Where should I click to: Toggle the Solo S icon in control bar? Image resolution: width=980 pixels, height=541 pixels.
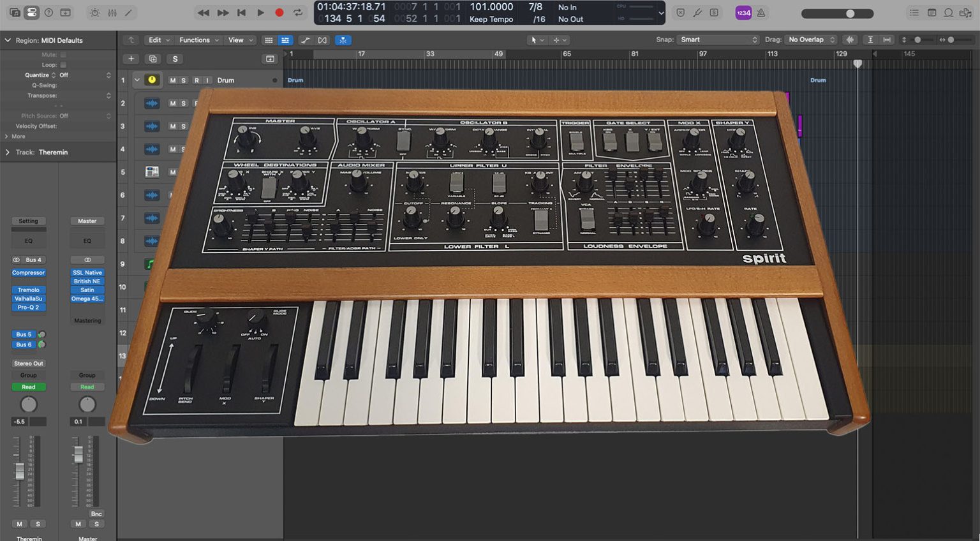tap(714, 13)
